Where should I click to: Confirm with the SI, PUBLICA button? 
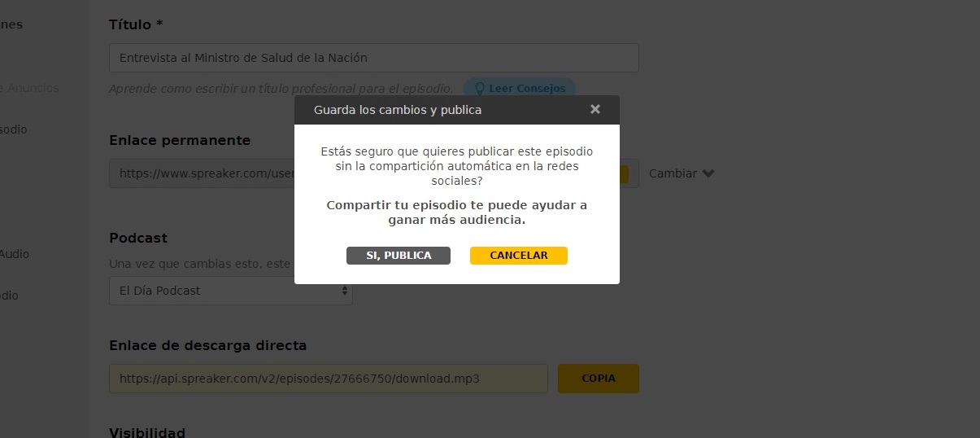coord(399,256)
